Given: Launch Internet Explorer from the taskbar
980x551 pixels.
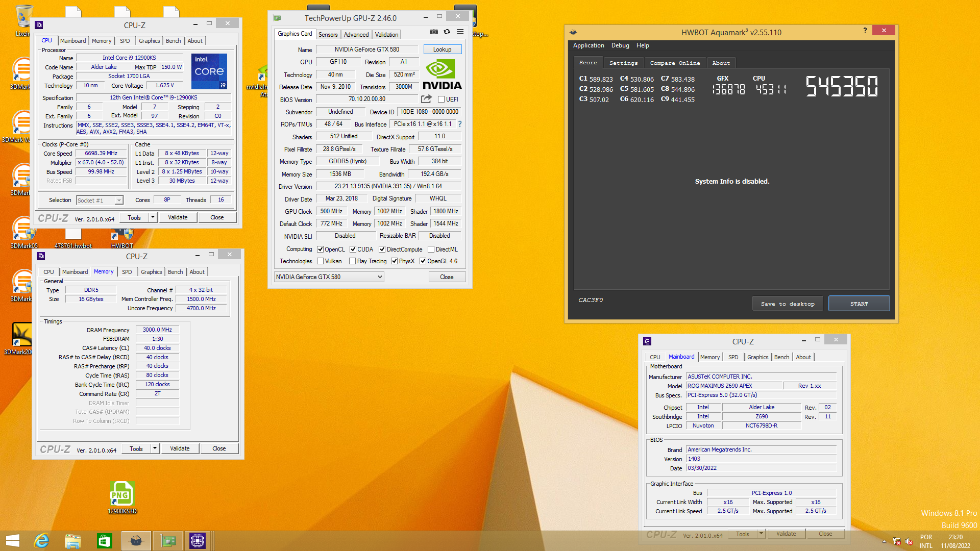Looking at the screenshot, I should pyautogui.click(x=41, y=541).
